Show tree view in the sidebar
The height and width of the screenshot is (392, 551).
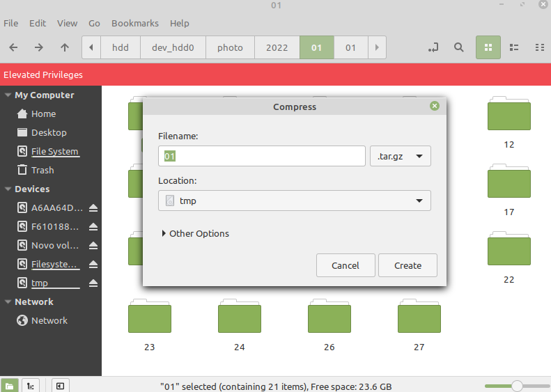pos(31,386)
